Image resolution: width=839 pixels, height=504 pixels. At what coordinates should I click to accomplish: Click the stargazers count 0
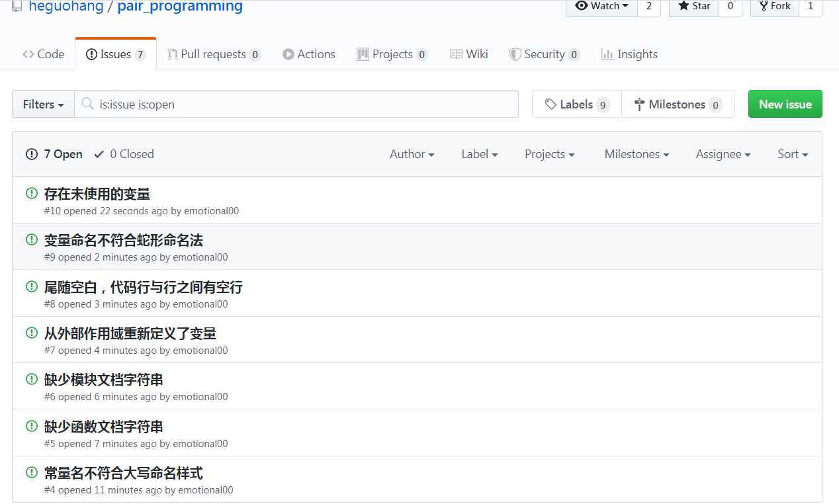pos(730,7)
